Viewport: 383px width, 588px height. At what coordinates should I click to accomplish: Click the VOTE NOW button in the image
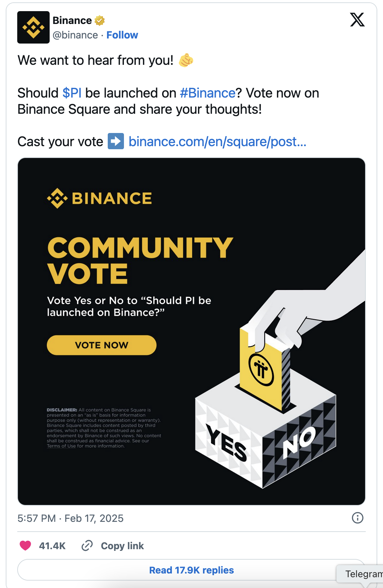coord(101,345)
